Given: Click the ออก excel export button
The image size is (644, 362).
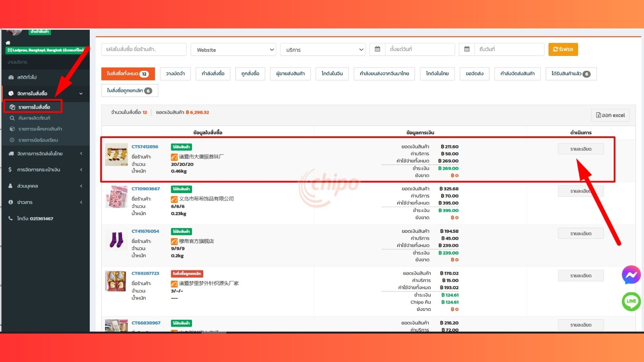Looking at the screenshot, I should point(610,115).
